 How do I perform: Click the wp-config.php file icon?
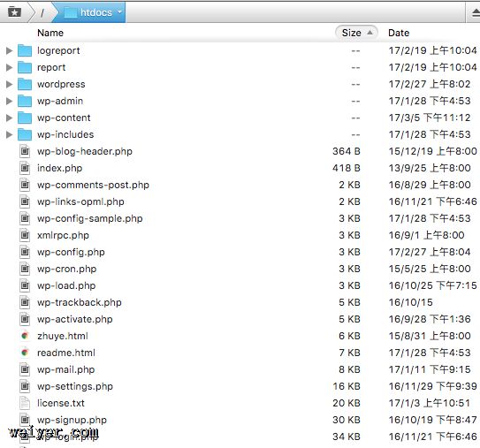point(25,252)
